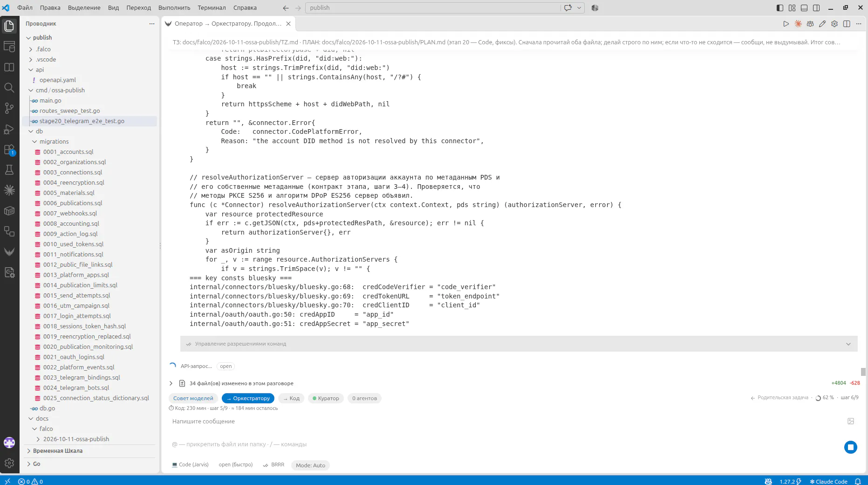Click the 0 агентов chip
This screenshot has height=485, width=868.
pyautogui.click(x=364, y=398)
